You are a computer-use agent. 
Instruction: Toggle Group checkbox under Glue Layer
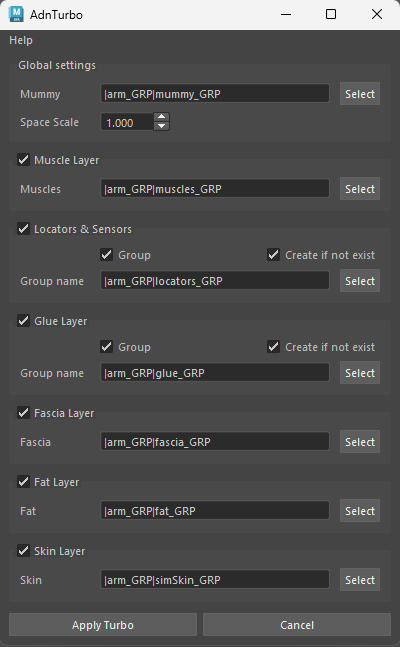coord(107,347)
